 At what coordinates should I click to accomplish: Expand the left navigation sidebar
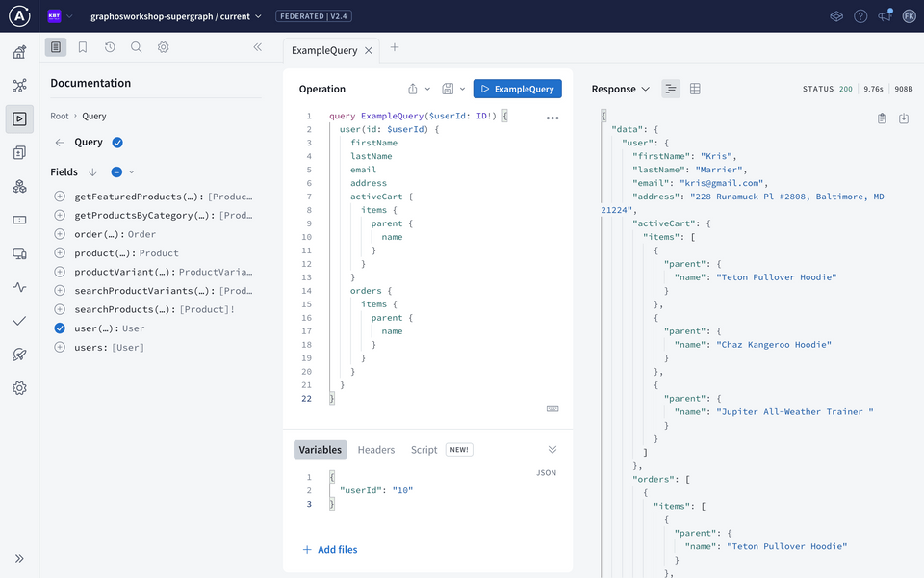pyautogui.click(x=19, y=559)
